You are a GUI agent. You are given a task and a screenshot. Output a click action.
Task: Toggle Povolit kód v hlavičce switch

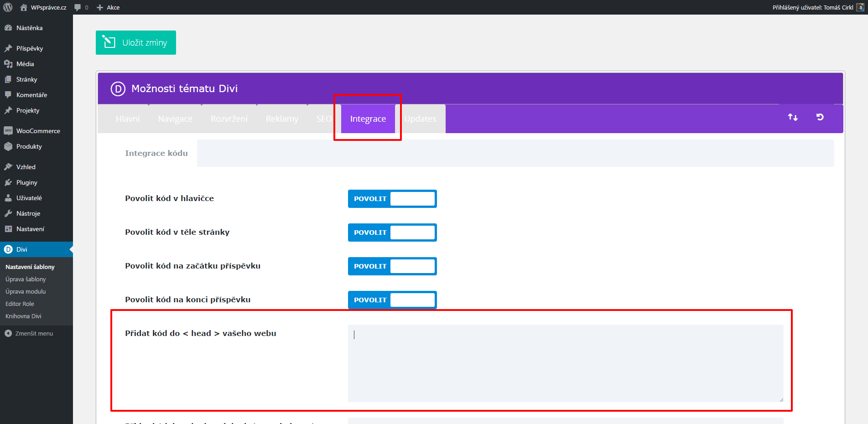click(x=392, y=199)
